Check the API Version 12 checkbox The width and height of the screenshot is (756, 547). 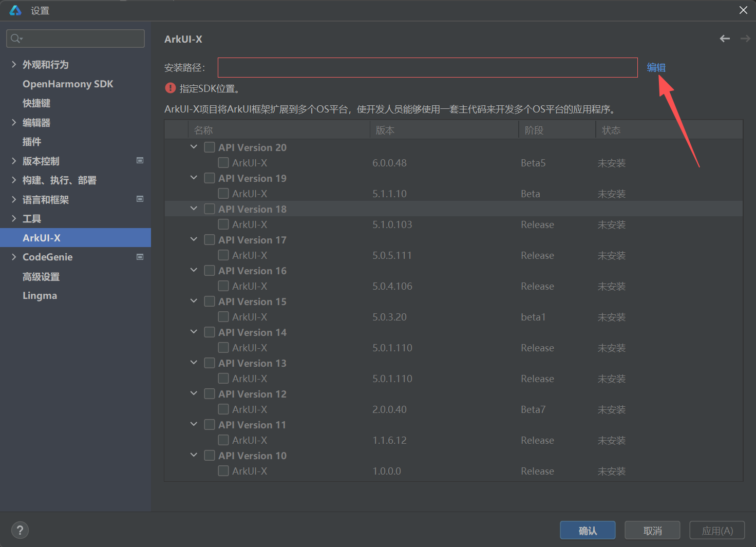210,394
